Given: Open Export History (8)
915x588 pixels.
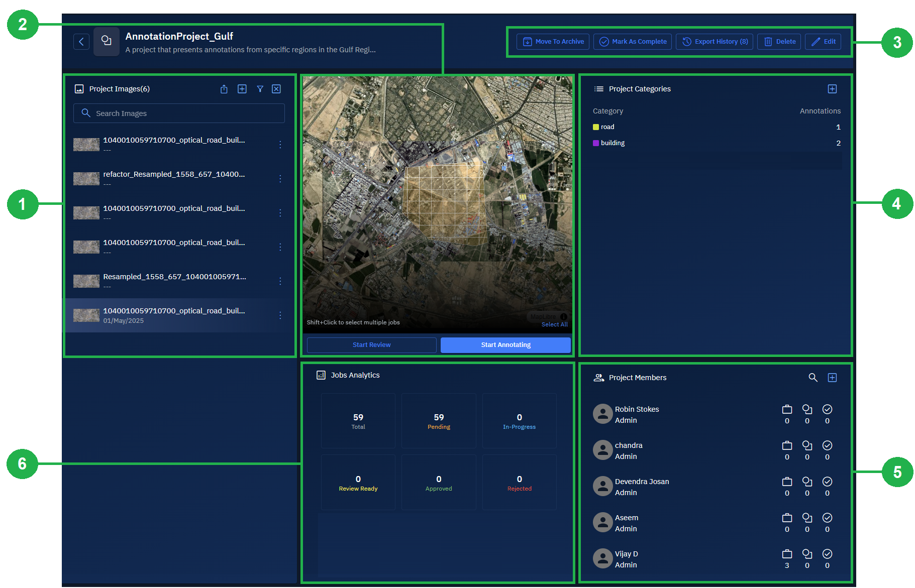Looking at the screenshot, I should pyautogui.click(x=715, y=42).
